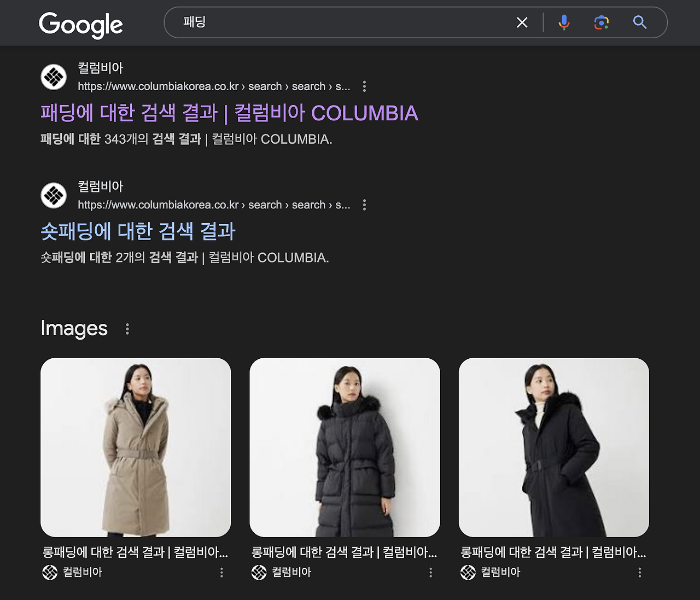Screen dimensions: 700x600
Task: Open the first result link 패딩에 대한 검색 결과
Action: coord(229,113)
